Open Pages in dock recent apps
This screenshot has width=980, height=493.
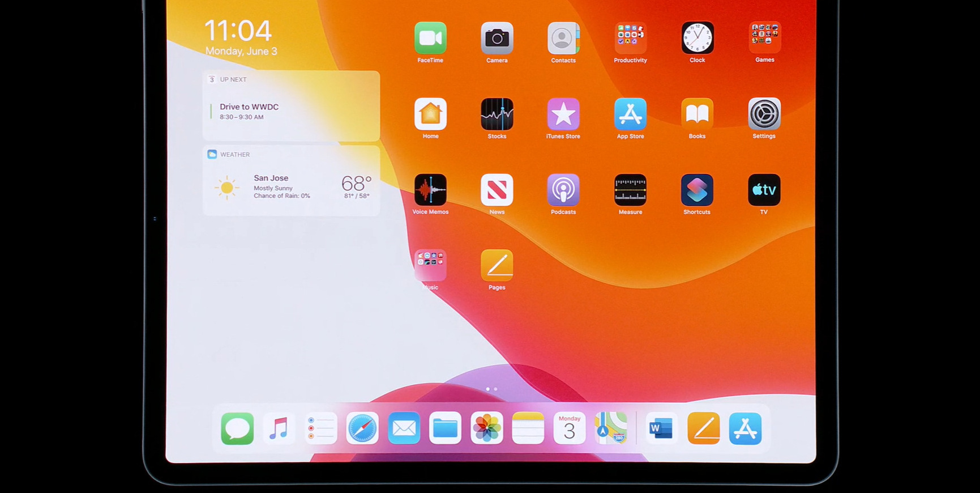click(704, 428)
